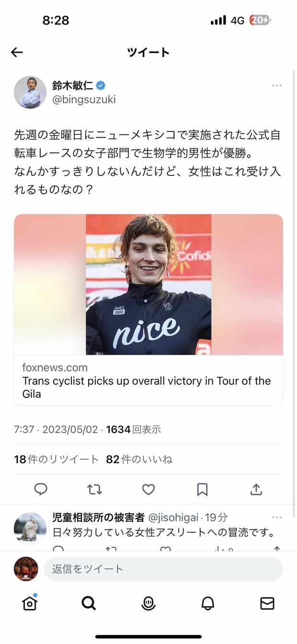Viewport: 297px width, 644px height.
Task: Open the Search tab
Action: [89, 603]
